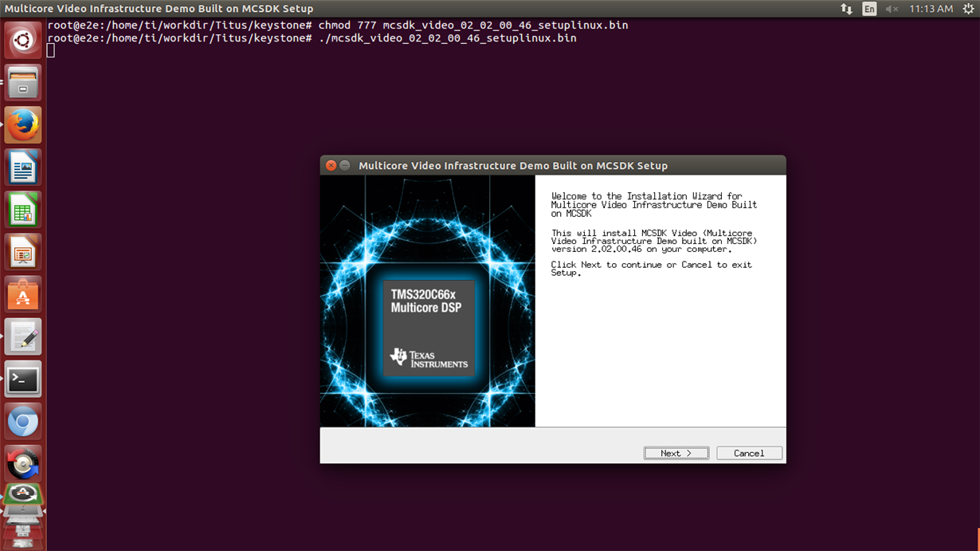Click the TMS320C66x Multicore DSP splash image
The height and width of the screenshot is (551, 980).
coord(428,301)
